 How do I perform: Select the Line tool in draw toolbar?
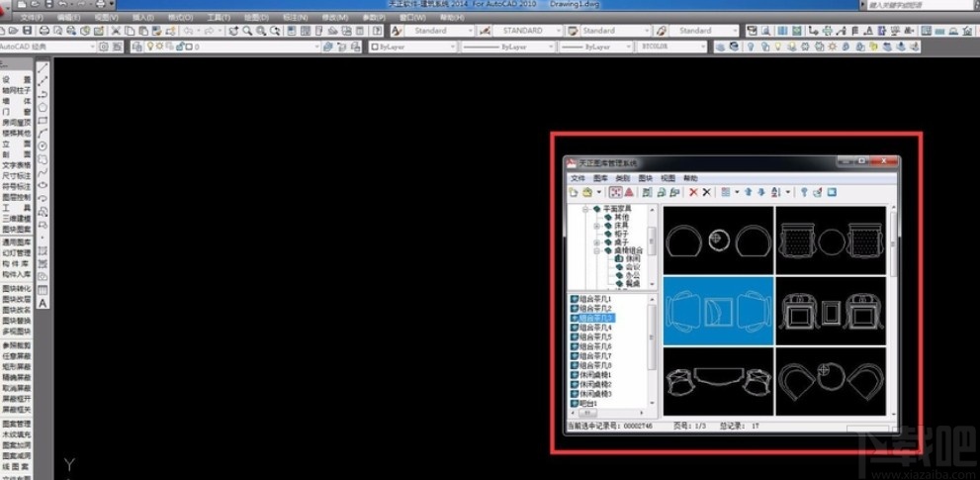pos(44,68)
